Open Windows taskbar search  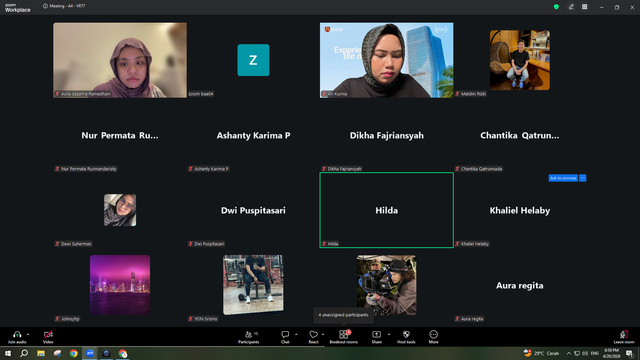(24, 353)
